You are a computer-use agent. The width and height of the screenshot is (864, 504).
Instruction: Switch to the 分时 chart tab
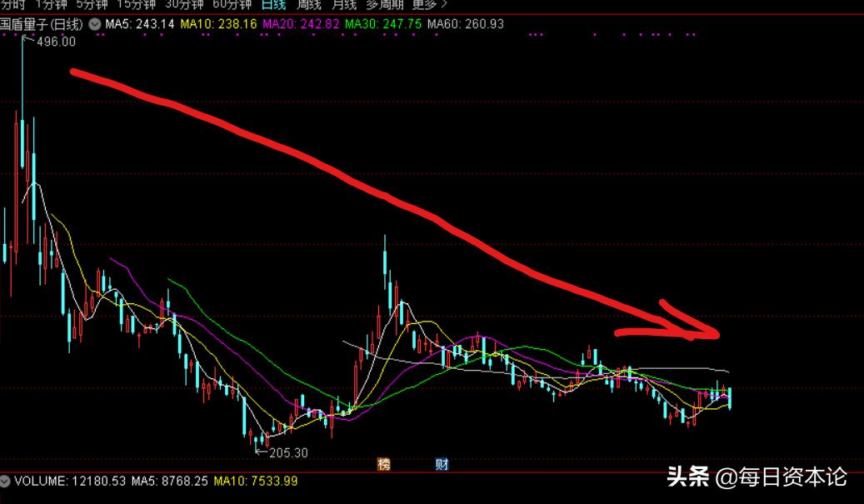click(12, 5)
